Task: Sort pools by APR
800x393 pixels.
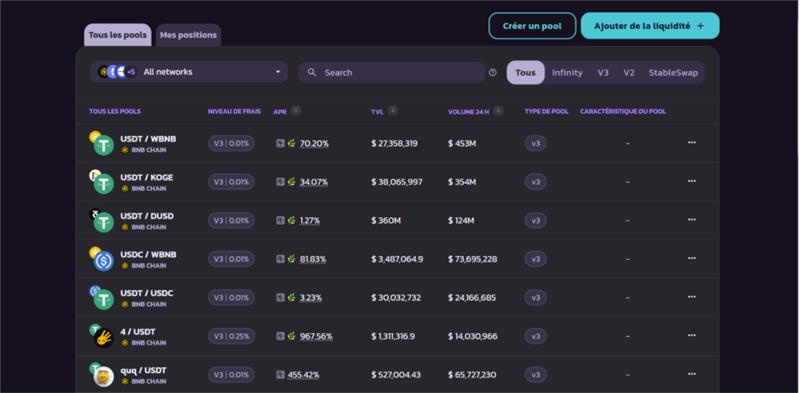Action: click(296, 111)
